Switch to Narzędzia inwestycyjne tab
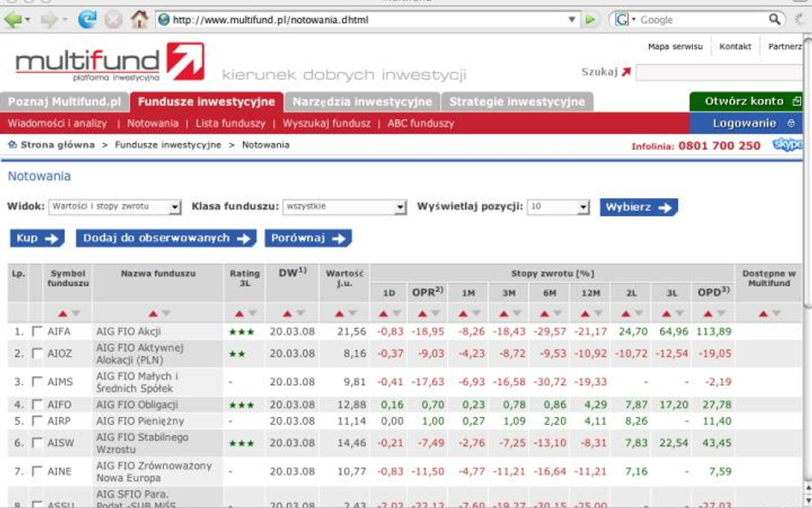 pyautogui.click(x=361, y=102)
